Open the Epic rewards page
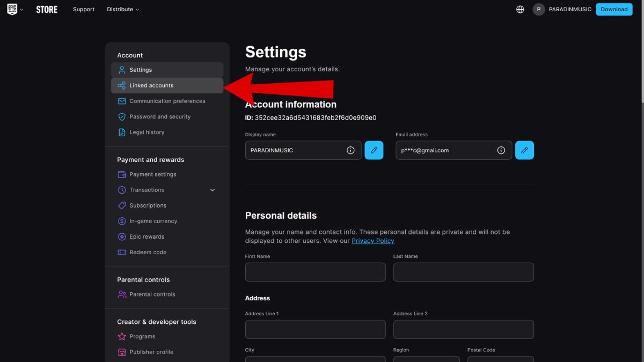The height and width of the screenshot is (362, 644). tap(167, 237)
